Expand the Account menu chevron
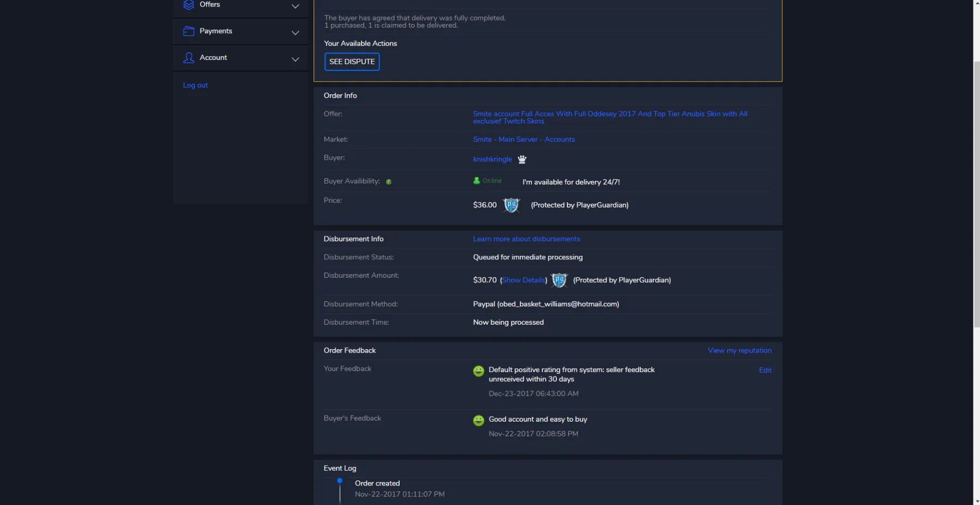The width and height of the screenshot is (980, 505). tap(295, 59)
